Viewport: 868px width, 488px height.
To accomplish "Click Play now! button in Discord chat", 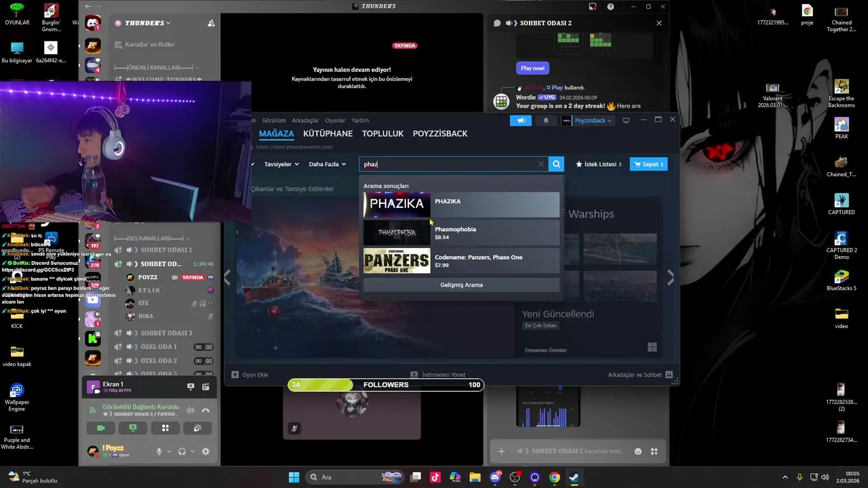I will click(532, 68).
